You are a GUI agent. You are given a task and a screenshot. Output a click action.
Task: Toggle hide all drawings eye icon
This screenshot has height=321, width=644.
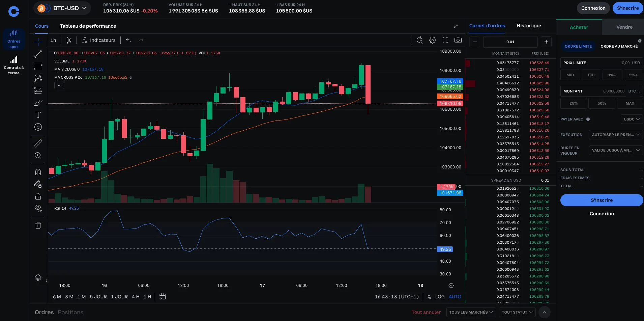[38, 209]
